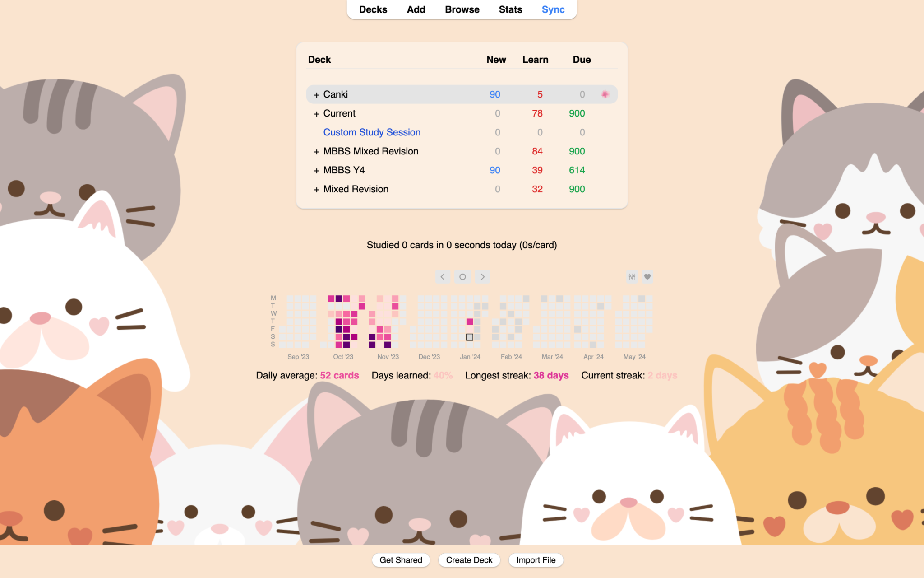This screenshot has height=578, width=924.
Task: Click the heart support icon above the heatmap
Action: (648, 277)
